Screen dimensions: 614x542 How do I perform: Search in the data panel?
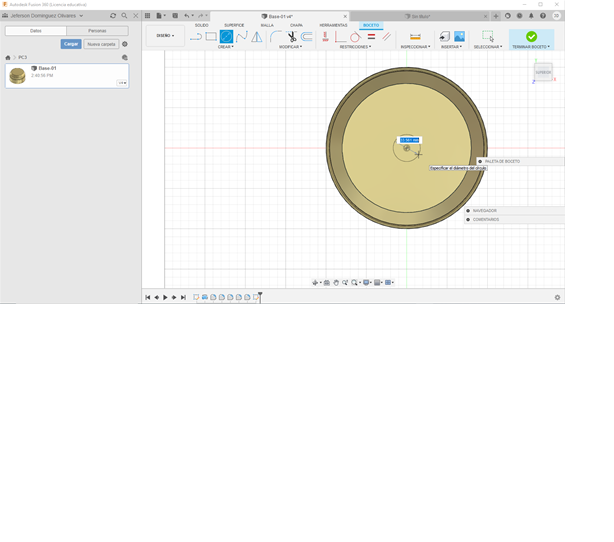point(124,16)
